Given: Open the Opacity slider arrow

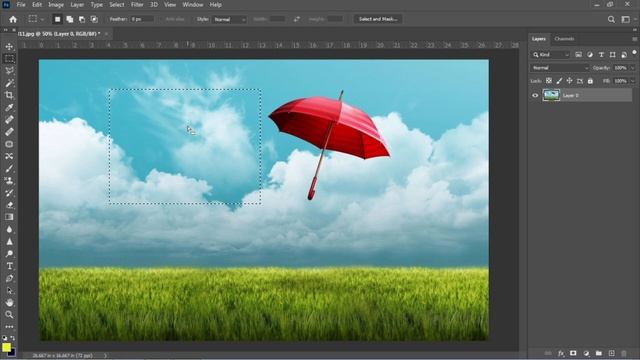Looking at the screenshot, I should (x=633, y=68).
